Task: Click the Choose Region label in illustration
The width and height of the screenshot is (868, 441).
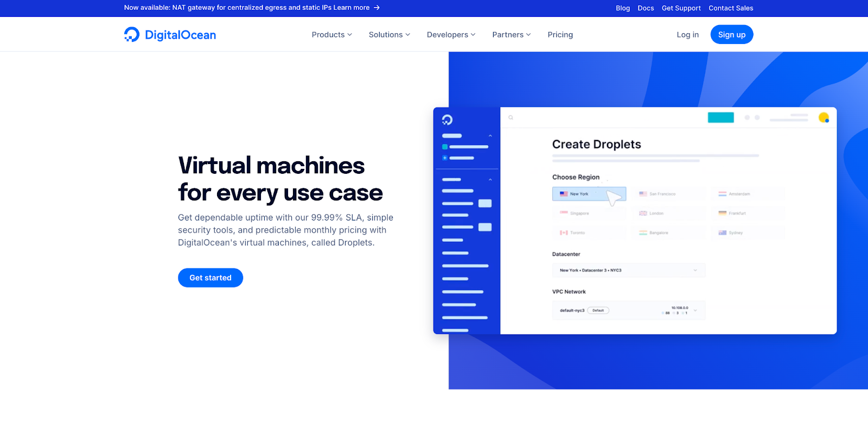Action: 576,177
